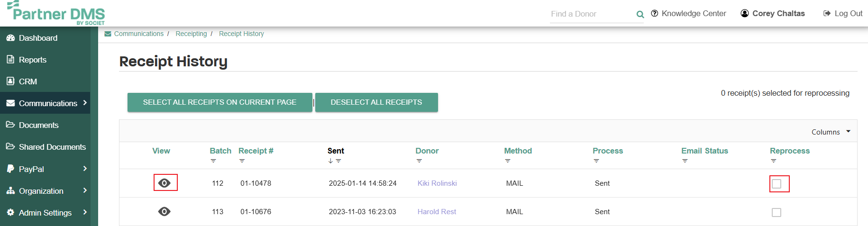Viewport: 868px width, 226px height.
Task: View receipt 01-10478 with eye icon
Action: click(x=164, y=183)
